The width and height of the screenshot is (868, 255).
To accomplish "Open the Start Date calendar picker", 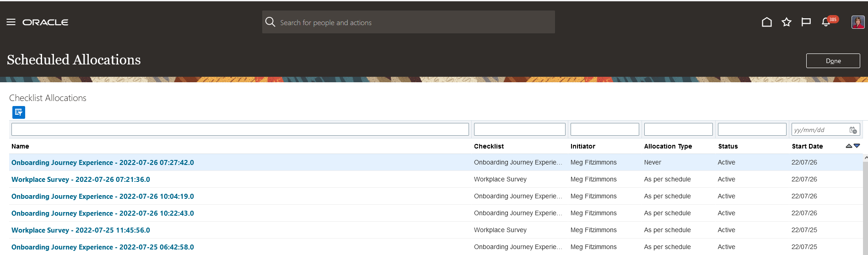I will (853, 130).
